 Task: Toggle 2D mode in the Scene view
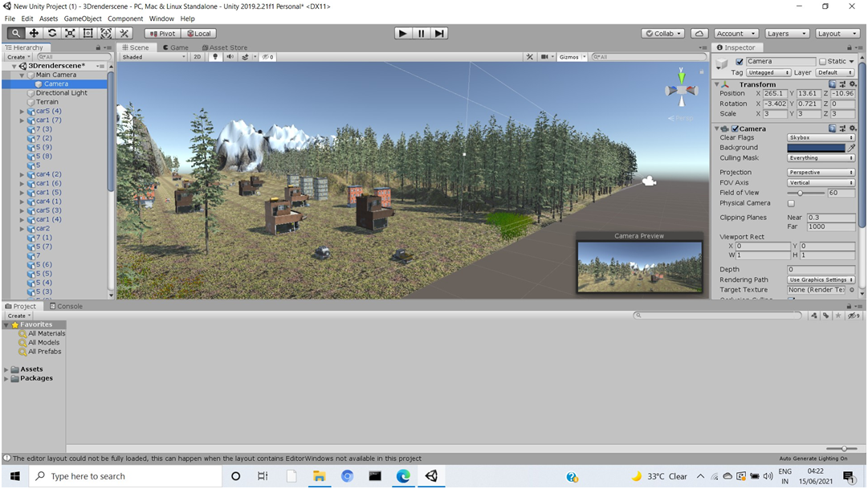click(198, 56)
